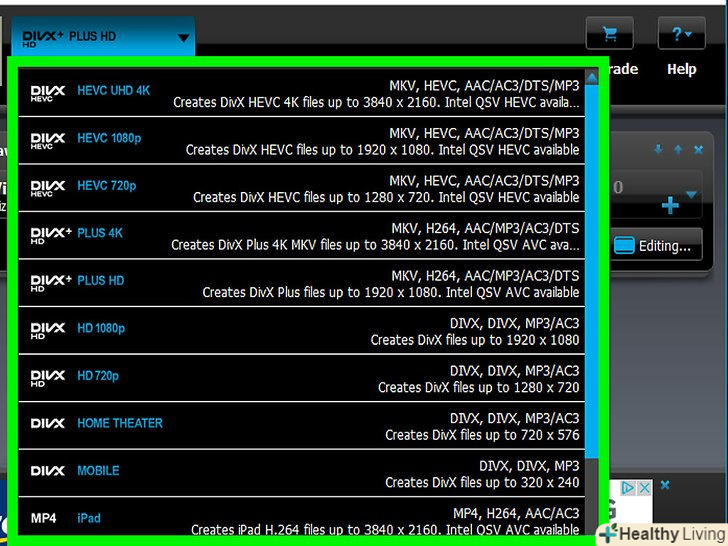Choose the HD 1080p DivX profile

tap(300, 330)
